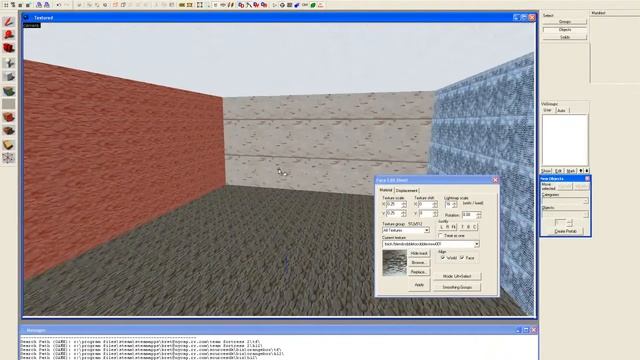Click the Justify Fit button

coord(453,227)
